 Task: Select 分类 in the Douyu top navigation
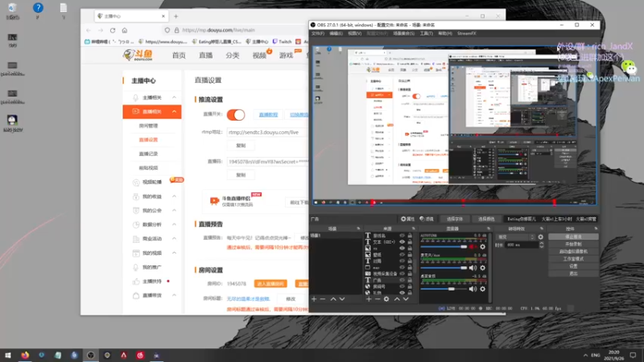click(233, 56)
